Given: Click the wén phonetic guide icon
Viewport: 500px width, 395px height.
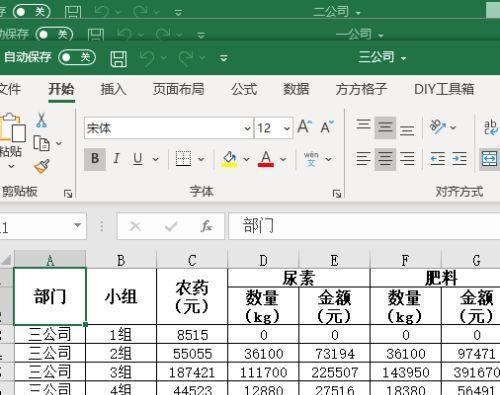Looking at the screenshot, I should (311, 159).
